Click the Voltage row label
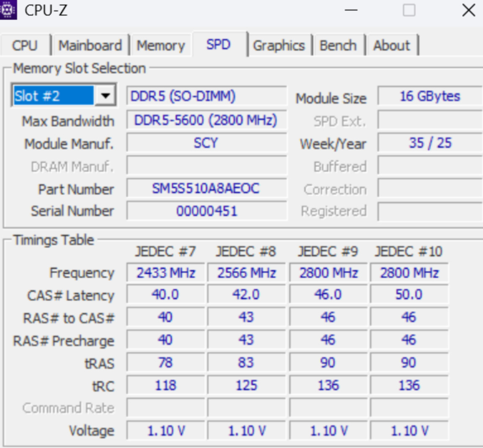 click(x=91, y=431)
